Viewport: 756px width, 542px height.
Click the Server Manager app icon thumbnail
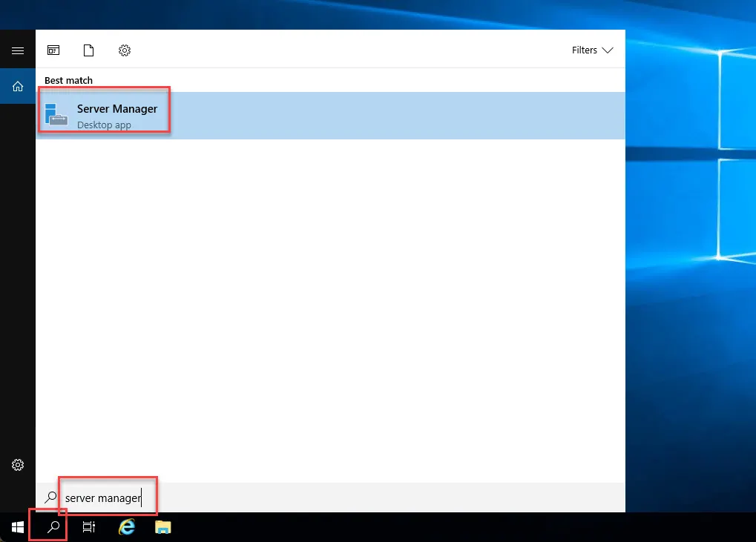(x=57, y=114)
